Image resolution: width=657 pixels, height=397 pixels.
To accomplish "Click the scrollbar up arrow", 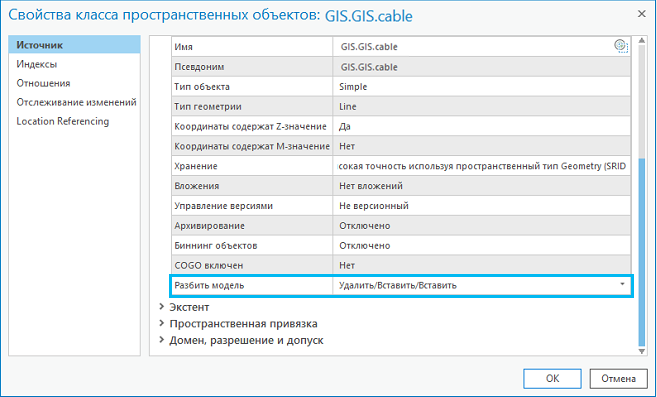I will coord(641,41).
